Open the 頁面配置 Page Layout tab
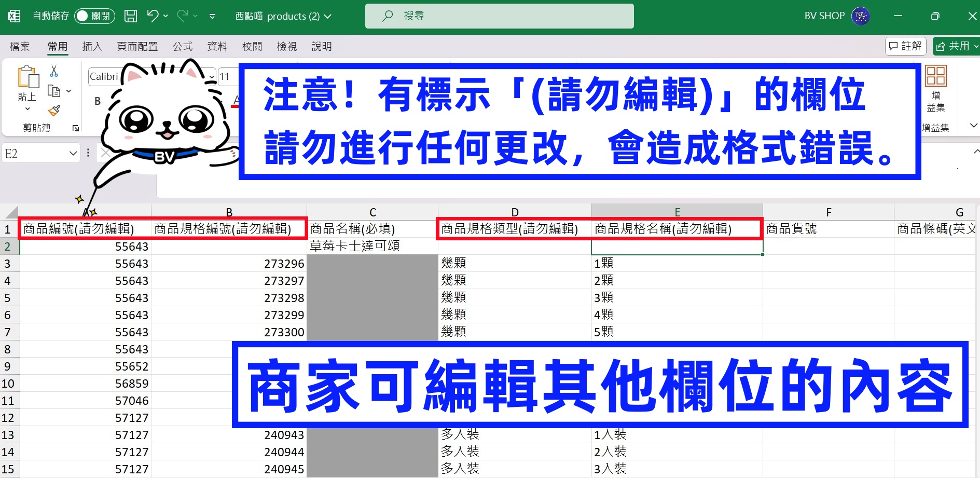 click(137, 47)
